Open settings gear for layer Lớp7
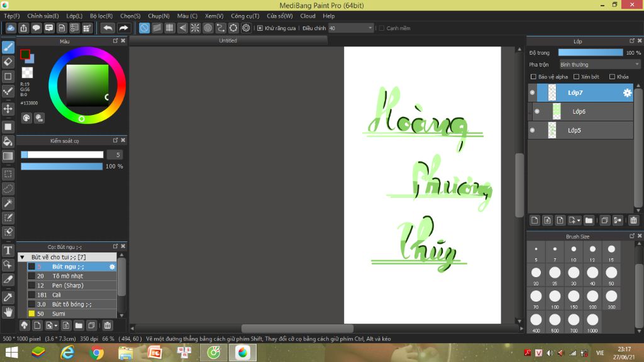 pos(627,93)
